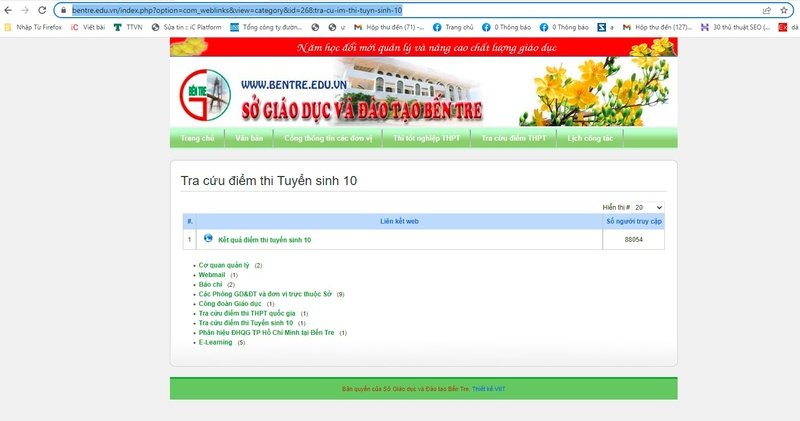The height and width of the screenshot is (421, 800).
Task: Sort by the Liên kết web column header
Action: tap(399, 221)
